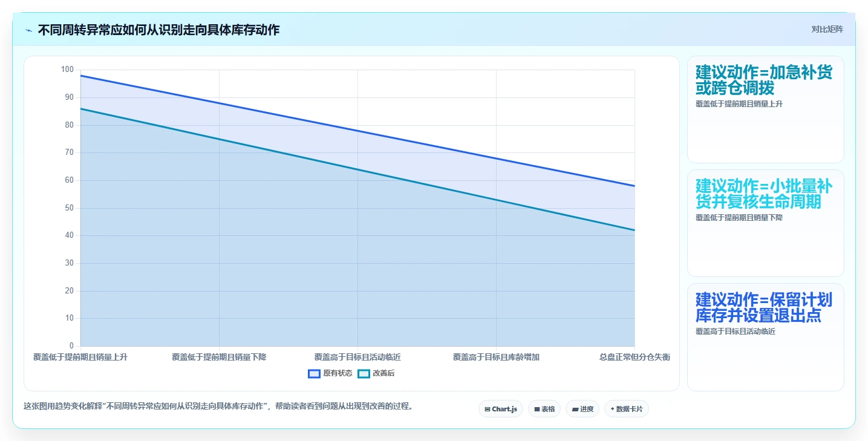Viewport: 868px width, 441px height.
Task: Click the first card's 覆盖低于提前期且销量上升 subtitle
Action: [739, 104]
